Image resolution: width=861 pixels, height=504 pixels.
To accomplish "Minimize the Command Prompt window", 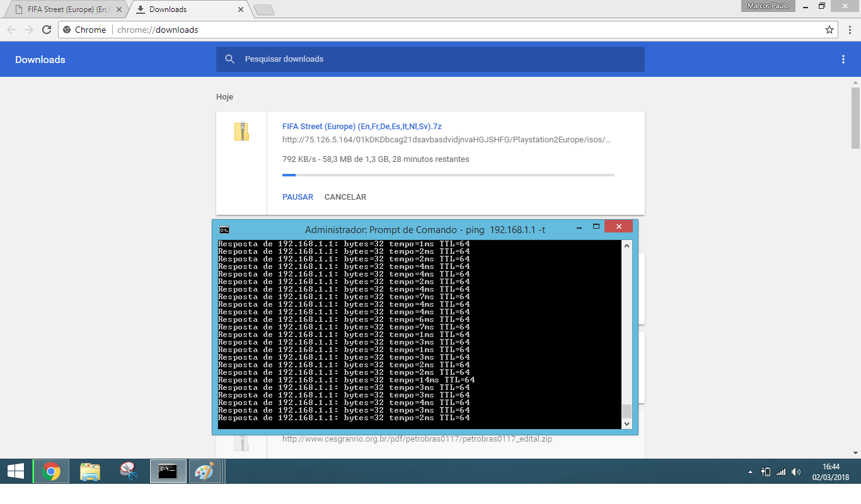I will [x=579, y=227].
